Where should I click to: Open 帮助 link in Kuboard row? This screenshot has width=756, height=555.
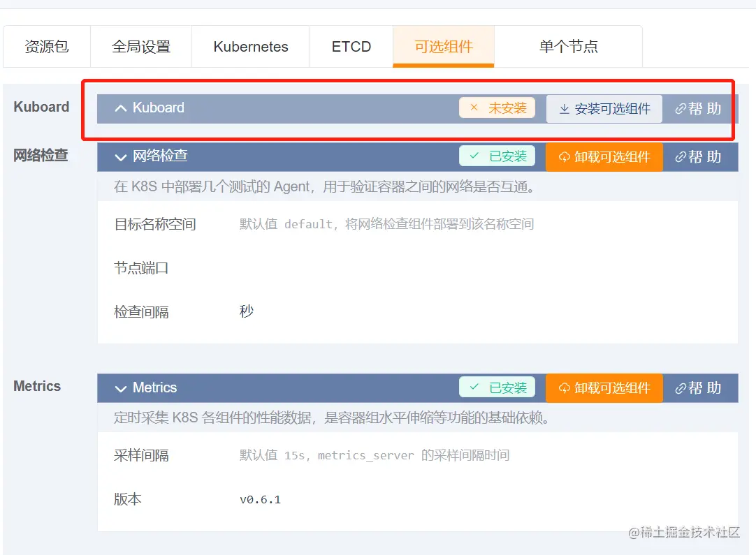click(698, 109)
